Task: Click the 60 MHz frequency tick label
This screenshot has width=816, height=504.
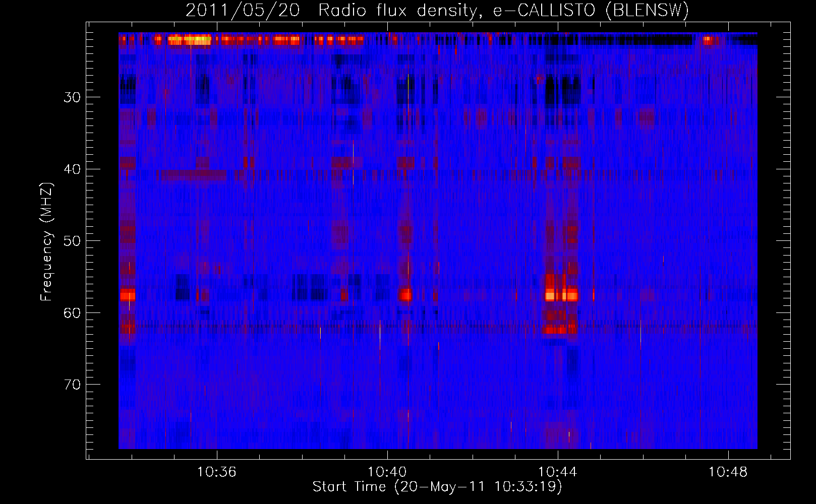Action: click(x=72, y=313)
